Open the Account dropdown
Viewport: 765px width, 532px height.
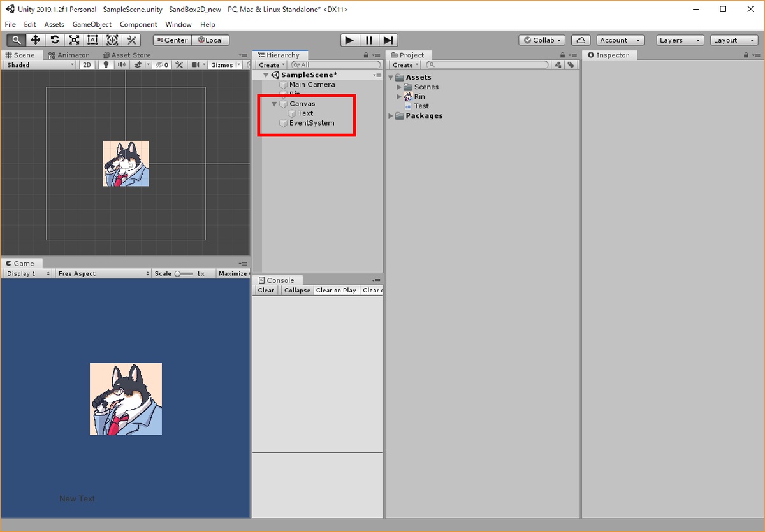coord(620,40)
